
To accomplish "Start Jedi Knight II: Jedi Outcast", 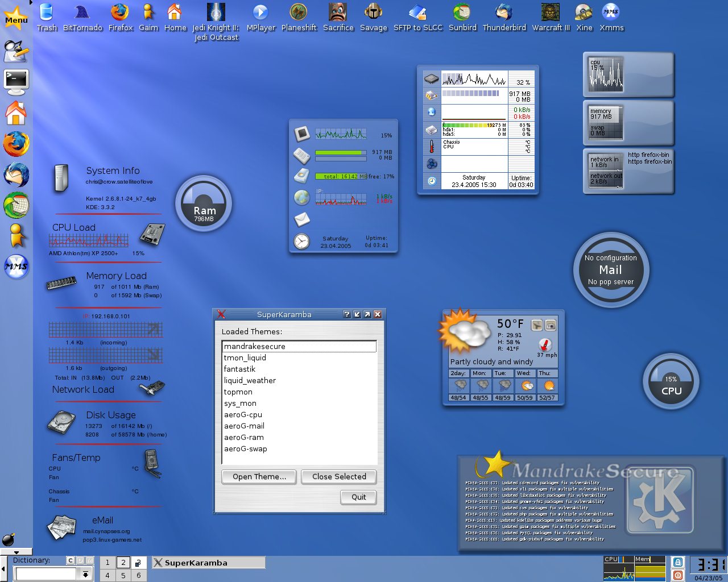I will (216, 22).
